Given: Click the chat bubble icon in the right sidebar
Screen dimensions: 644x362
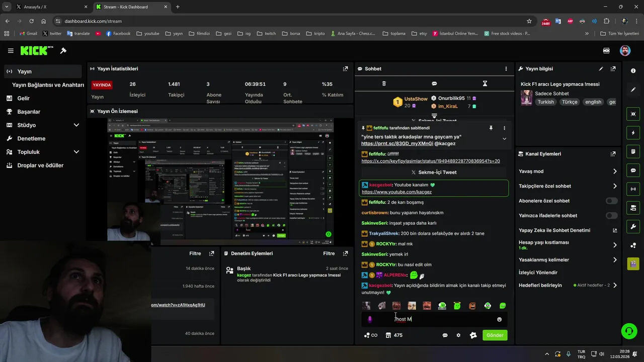Looking at the screenshot, I should pyautogui.click(x=633, y=170).
